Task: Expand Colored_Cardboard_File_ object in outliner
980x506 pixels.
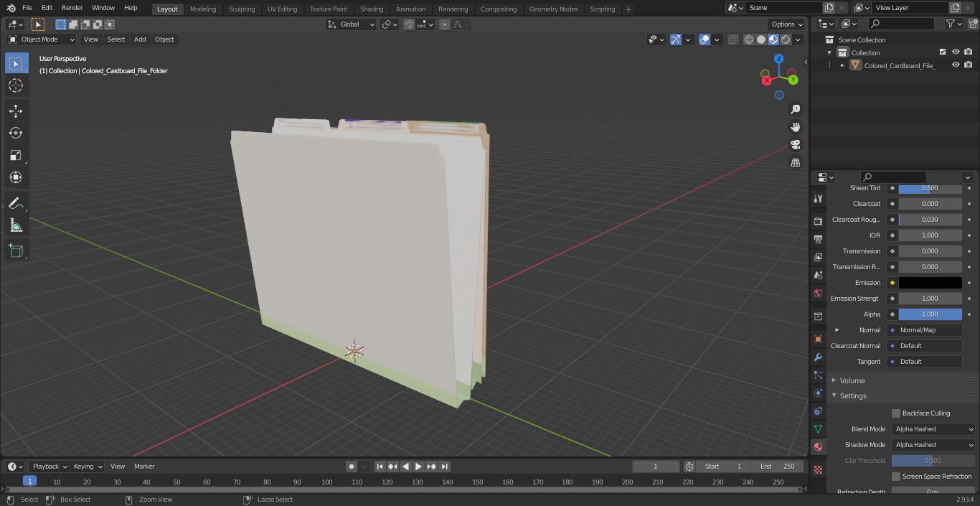Action: [842, 65]
